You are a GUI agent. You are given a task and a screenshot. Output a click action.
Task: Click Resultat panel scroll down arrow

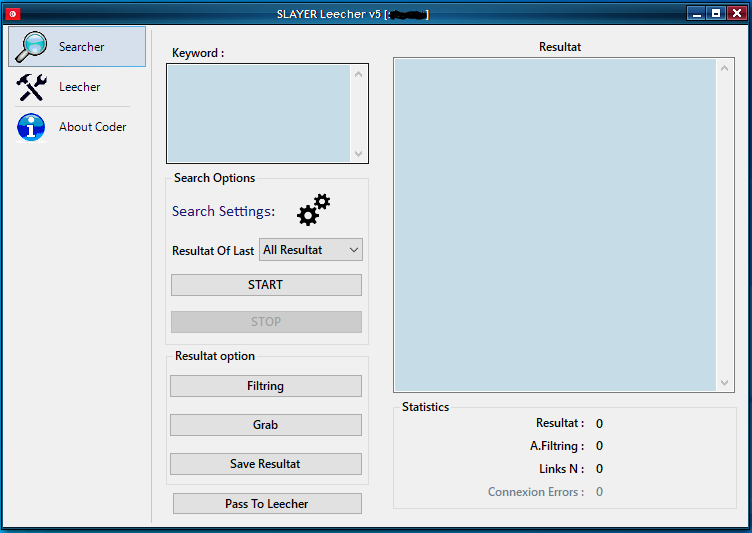tap(725, 383)
